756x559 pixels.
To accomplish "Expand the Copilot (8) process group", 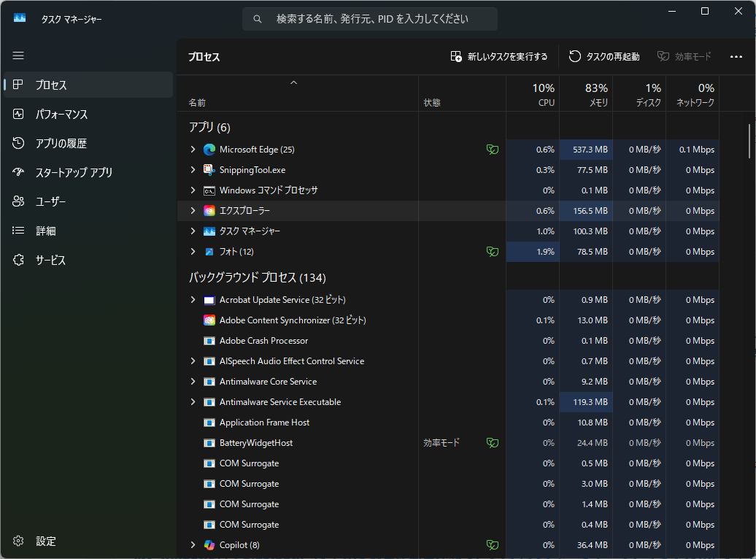I will [x=193, y=545].
